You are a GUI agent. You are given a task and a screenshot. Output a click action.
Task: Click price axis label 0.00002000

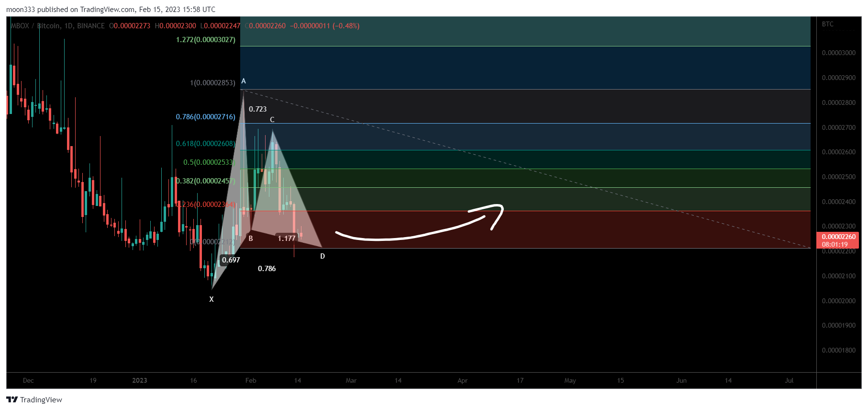(839, 301)
